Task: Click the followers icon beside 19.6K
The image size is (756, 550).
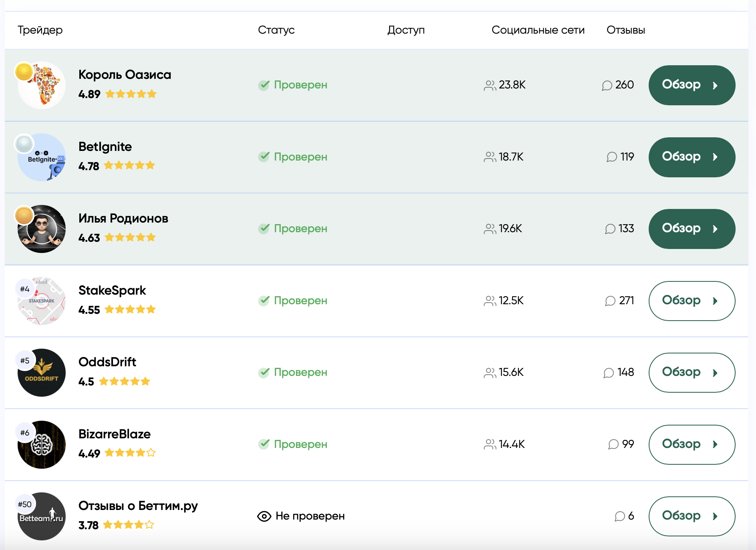Action: coord(490,229)
